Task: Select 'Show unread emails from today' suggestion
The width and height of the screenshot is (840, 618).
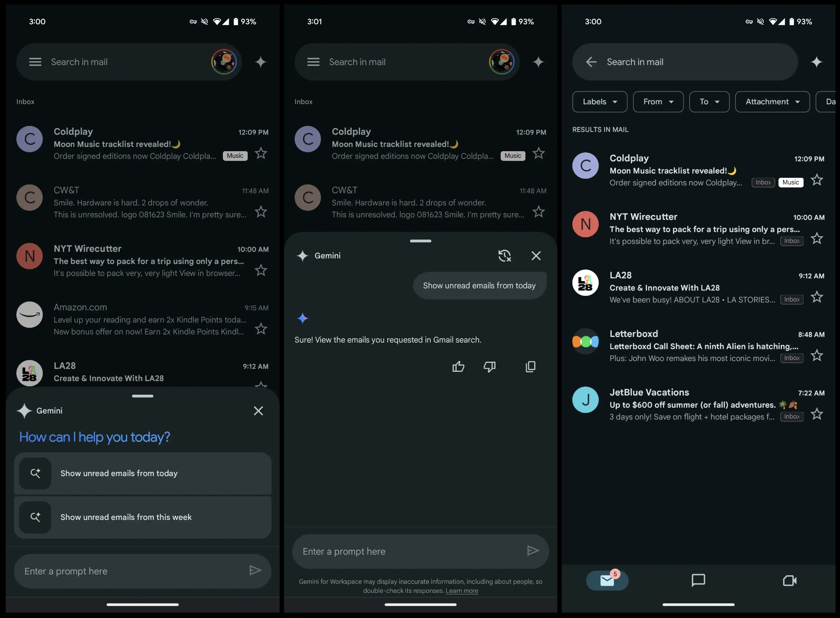Action: 143,474
